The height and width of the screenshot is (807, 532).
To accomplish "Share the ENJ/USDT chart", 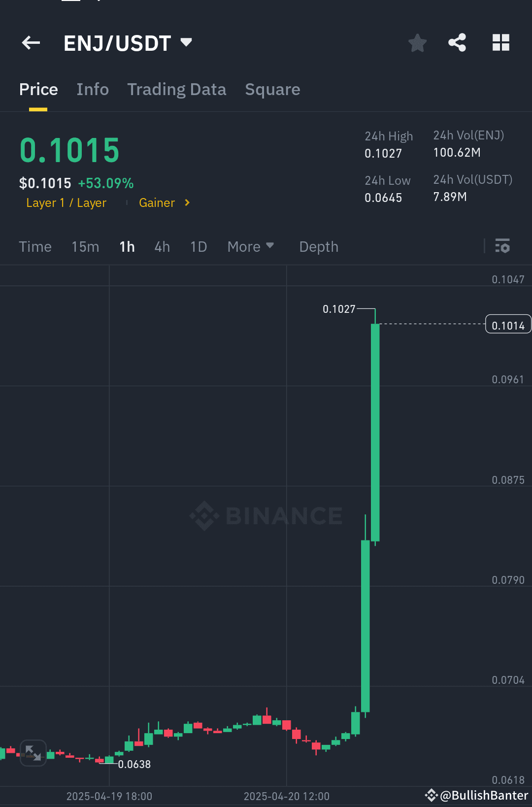I will (x=457, y=43).
